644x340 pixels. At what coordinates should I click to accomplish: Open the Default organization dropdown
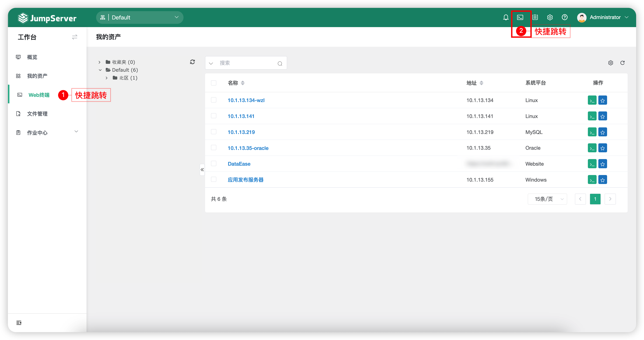[140, 17]
